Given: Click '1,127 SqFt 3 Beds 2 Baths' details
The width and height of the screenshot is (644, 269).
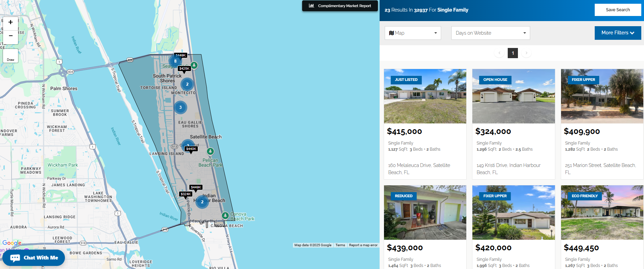Looking at the screenshot, I should click(x=414, y=149).
